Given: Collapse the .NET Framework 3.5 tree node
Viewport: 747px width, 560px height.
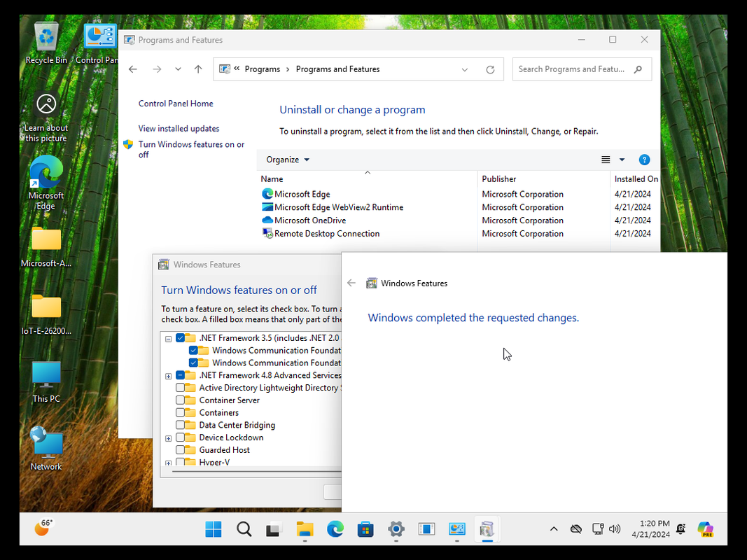Looking at the screenshot, I should point(168,339).
